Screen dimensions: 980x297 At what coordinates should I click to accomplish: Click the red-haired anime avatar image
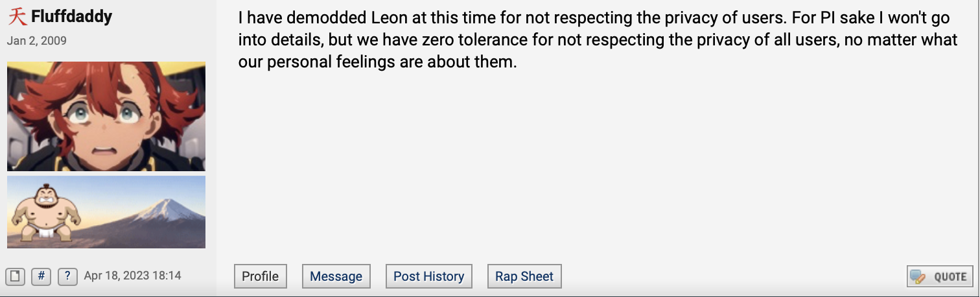106,116
